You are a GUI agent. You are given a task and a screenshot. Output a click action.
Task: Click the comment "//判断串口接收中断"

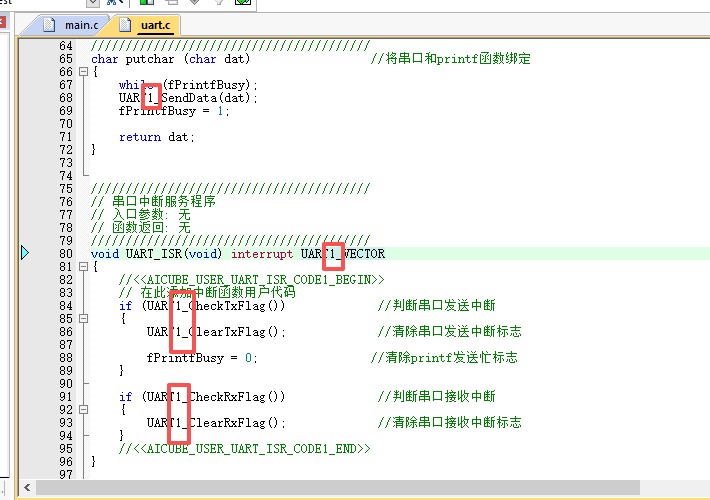[437, 397]
